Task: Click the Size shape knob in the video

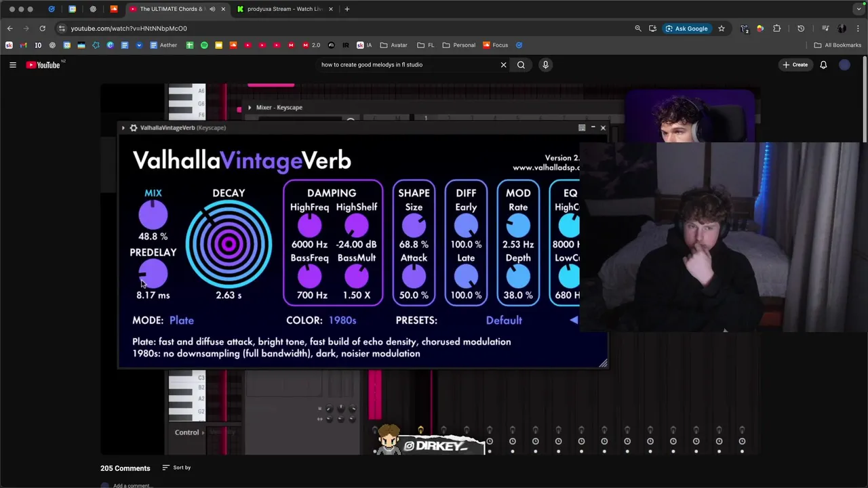Action: [414, 227]
